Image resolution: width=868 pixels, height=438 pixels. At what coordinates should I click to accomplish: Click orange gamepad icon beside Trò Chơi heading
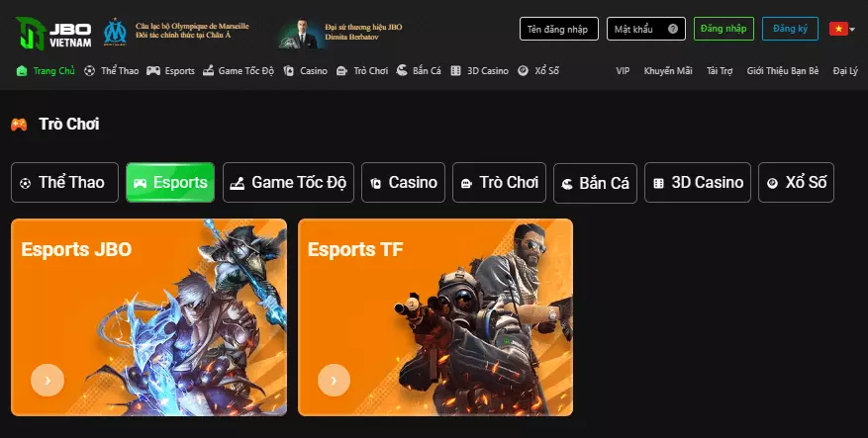point(19,125)
